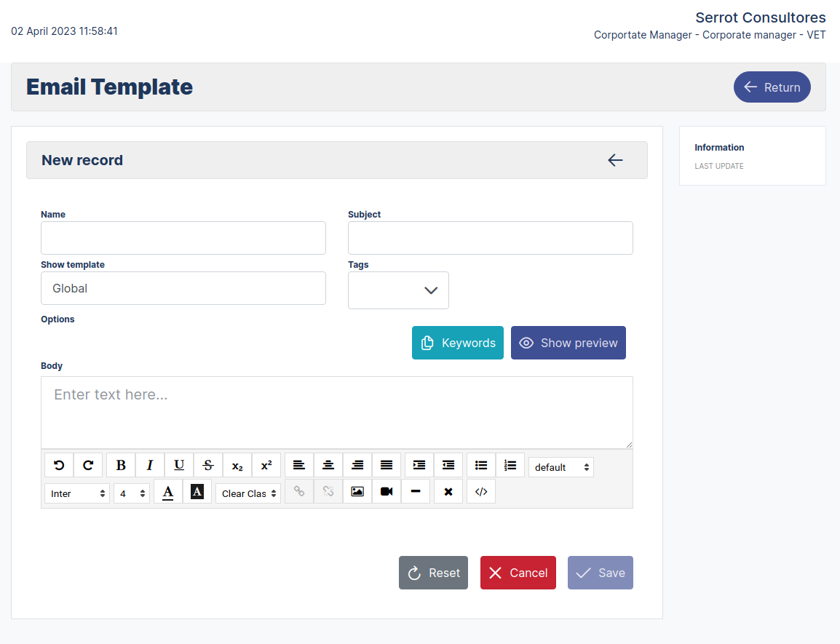Switch the body editor to code view

481,491
